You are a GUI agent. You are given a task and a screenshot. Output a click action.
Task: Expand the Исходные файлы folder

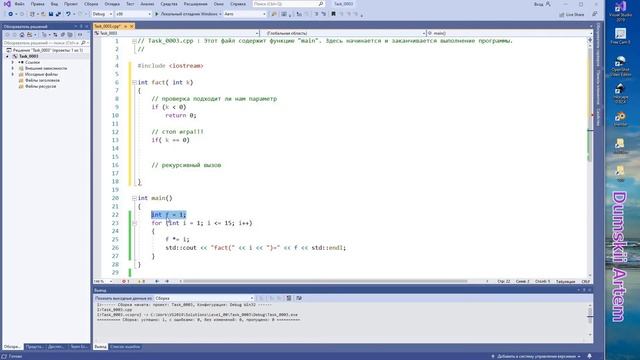tap(13, 74)
